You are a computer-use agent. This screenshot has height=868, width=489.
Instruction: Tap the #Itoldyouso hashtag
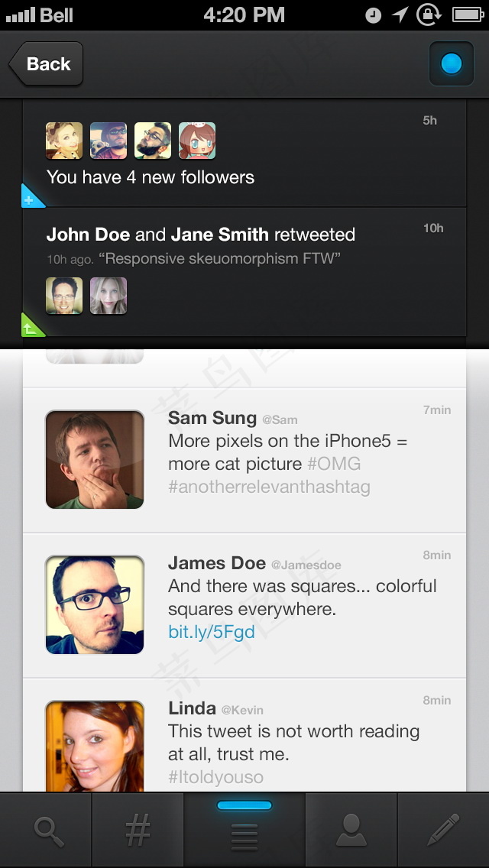point(215,777)
